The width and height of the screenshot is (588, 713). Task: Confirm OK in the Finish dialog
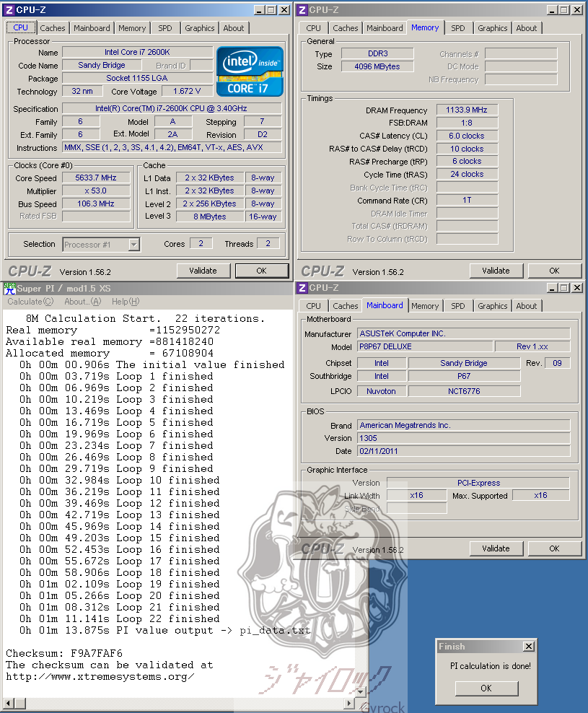pos(486,688)
